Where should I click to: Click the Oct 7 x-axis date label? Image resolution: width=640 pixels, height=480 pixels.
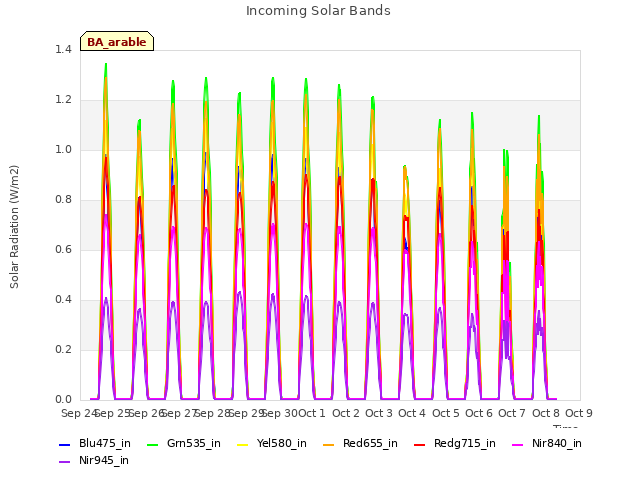point(512,413)
